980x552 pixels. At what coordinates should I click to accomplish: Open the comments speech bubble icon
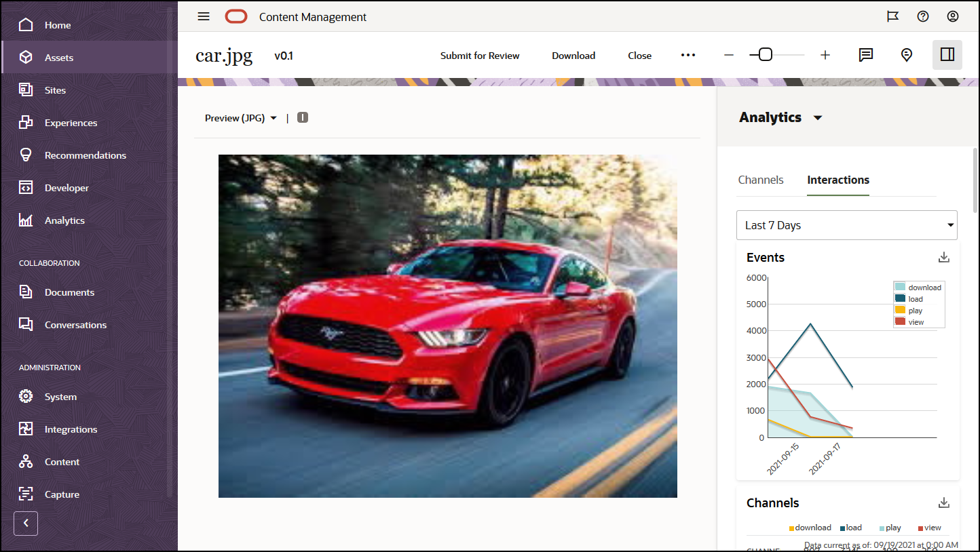pos(866,55)
